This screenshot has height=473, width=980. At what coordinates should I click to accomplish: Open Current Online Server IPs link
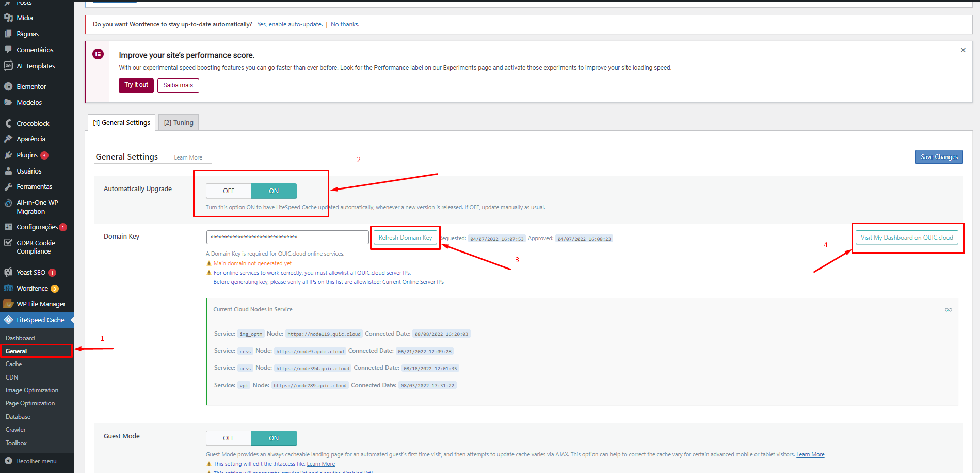click(x=413, y=282)
